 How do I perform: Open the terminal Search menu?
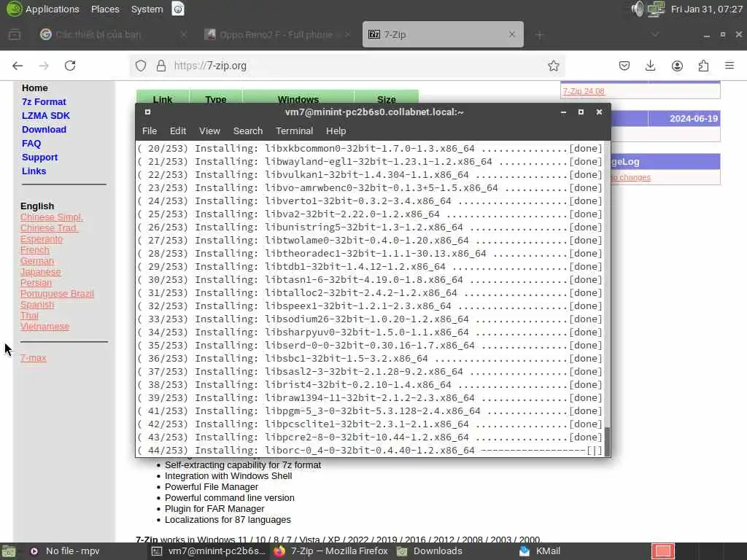[248, 131]
